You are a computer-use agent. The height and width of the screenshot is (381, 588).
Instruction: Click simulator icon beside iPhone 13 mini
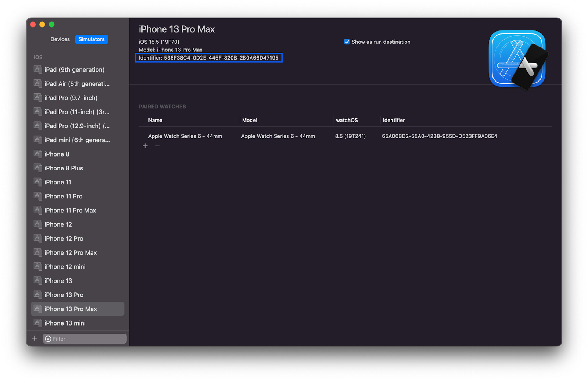pos(38,323)
